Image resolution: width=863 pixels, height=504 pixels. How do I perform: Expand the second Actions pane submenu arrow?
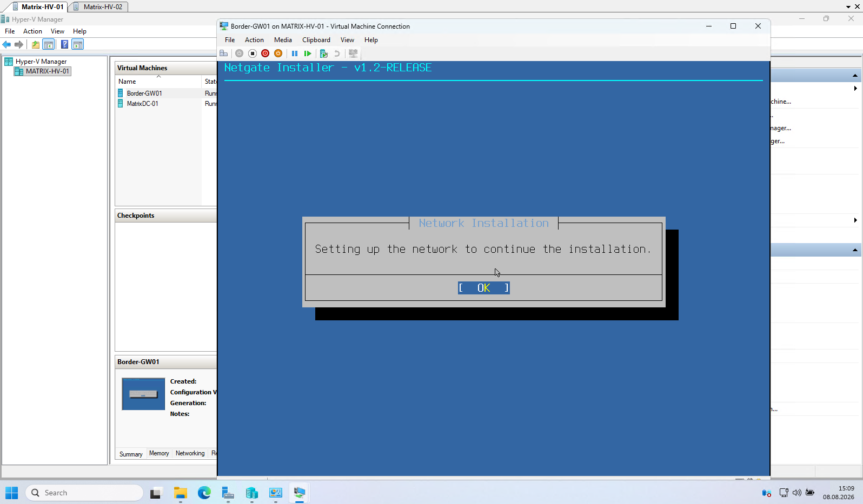(855, 220)
